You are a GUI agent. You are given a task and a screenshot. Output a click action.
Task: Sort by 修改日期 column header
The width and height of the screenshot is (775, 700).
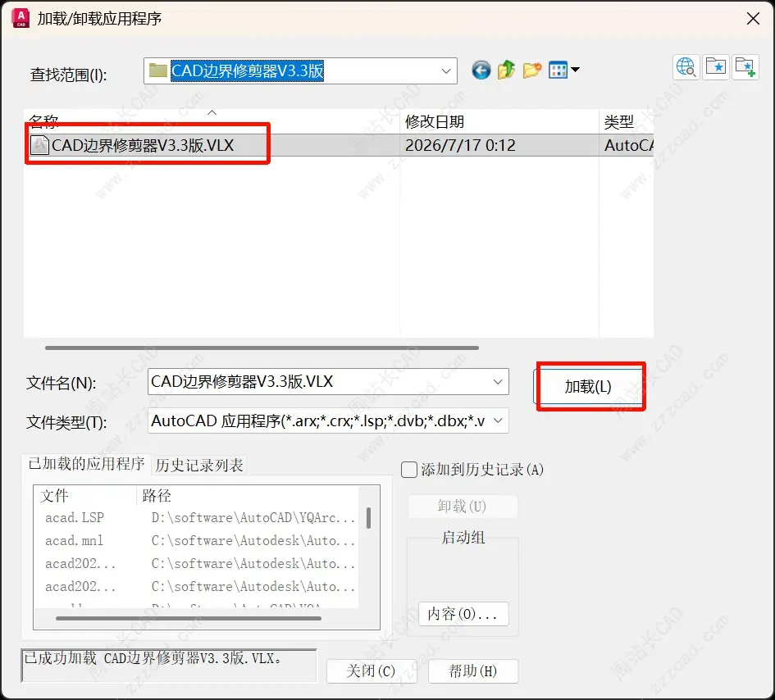[499, 121]
